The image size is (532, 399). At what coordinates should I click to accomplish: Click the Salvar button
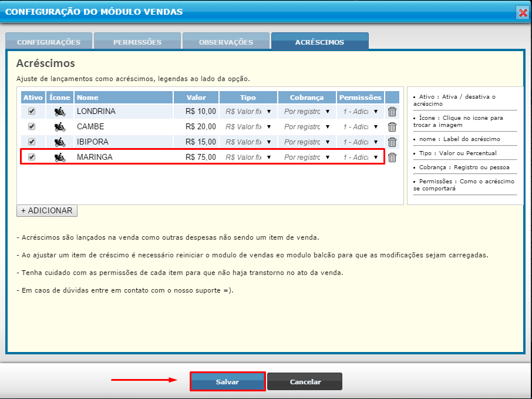pos(227,382)
